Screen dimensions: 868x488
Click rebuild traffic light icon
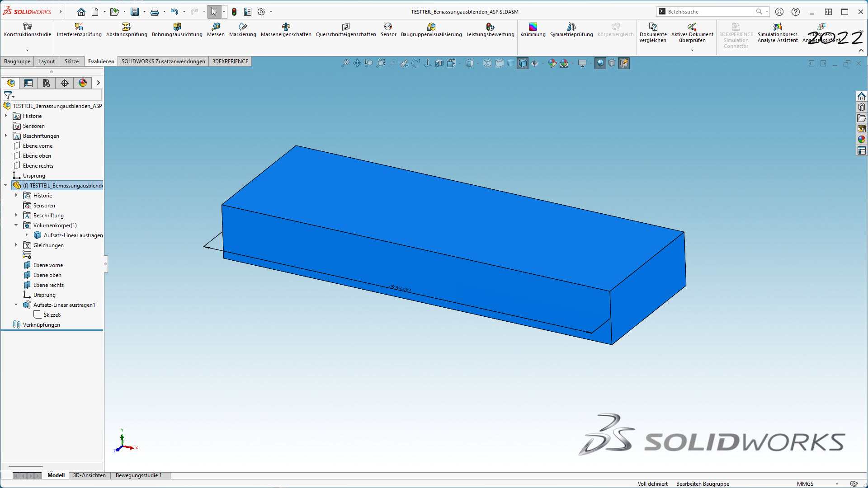tap(234, 12)
